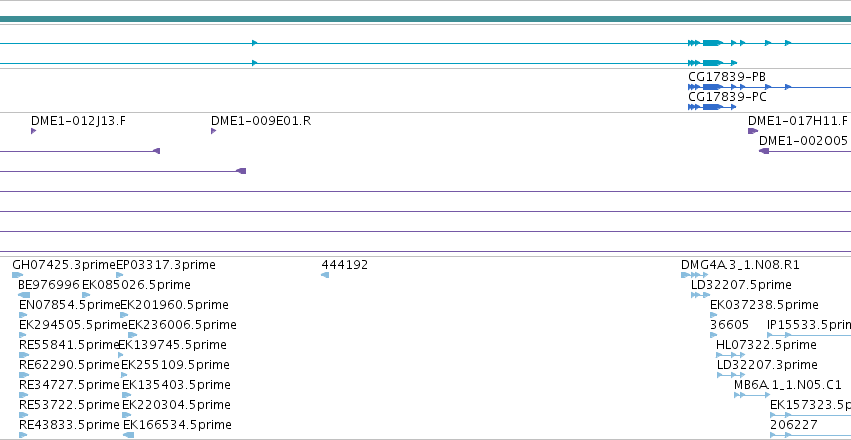Open the DME1-009E01.R feature label
851x440 pixels.
click(x=261, y=120)
